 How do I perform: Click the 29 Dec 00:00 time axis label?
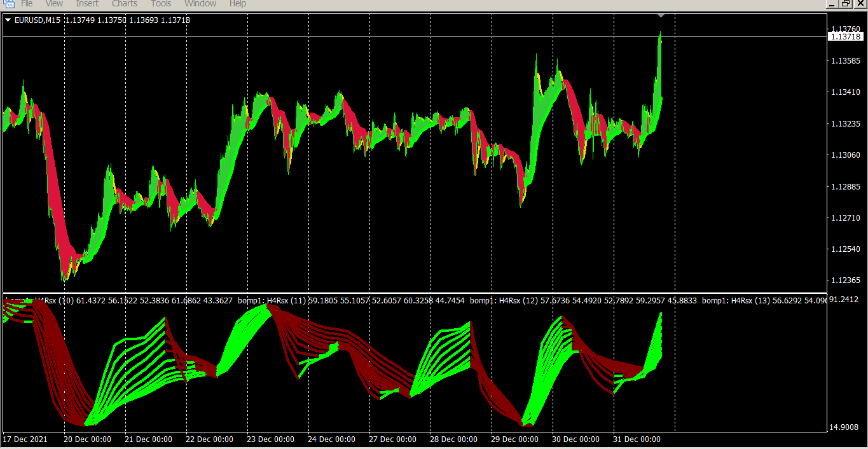(x=514, y=439)
